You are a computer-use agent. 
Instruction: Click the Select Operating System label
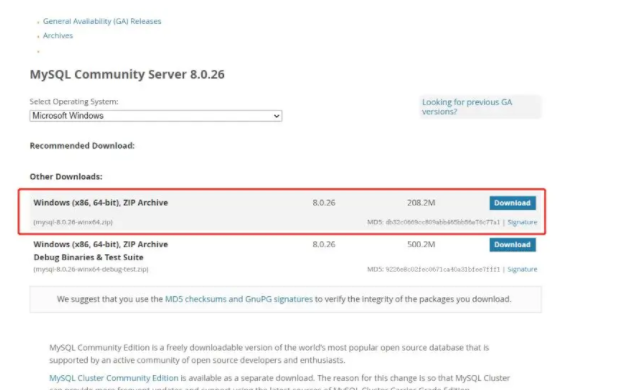[x=74, y=102]
